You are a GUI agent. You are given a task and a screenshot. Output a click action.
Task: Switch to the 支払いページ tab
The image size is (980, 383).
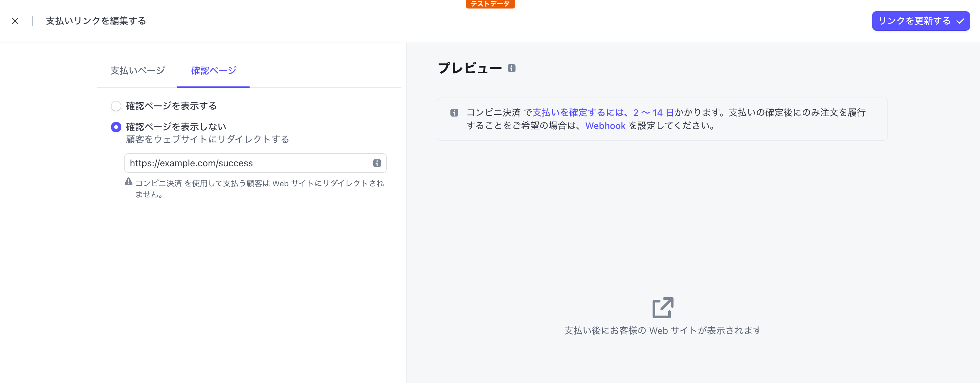(x=137, y=70)
